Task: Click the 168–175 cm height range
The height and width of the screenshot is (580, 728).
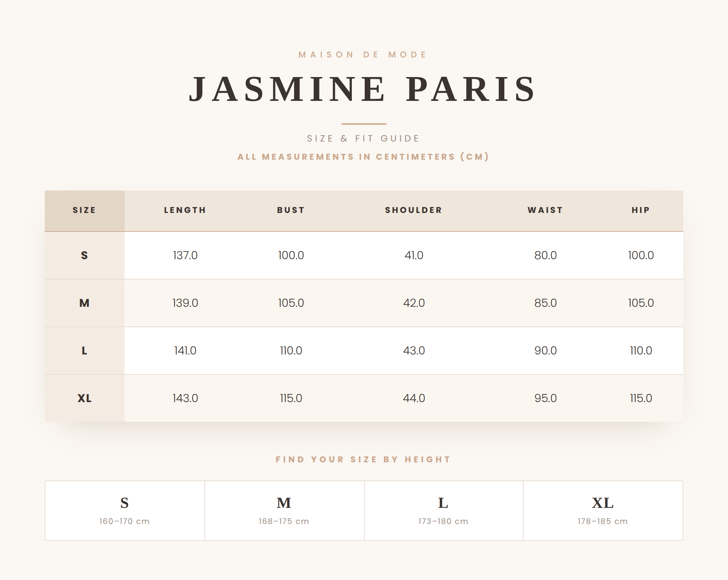Action: pos(284,521)
